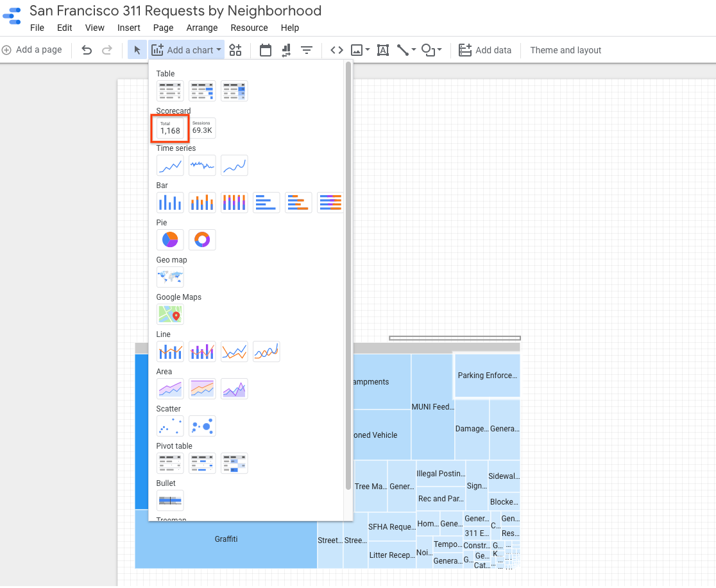Expand the line tool dropdown arrow
The width and height of the screenshot is (716, 588).
coord(414,50)
